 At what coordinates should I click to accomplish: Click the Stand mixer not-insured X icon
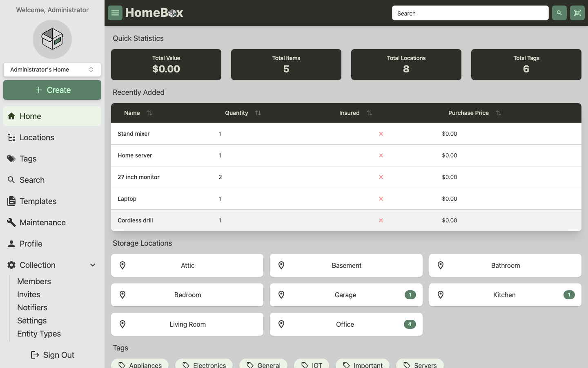[381, 134]
